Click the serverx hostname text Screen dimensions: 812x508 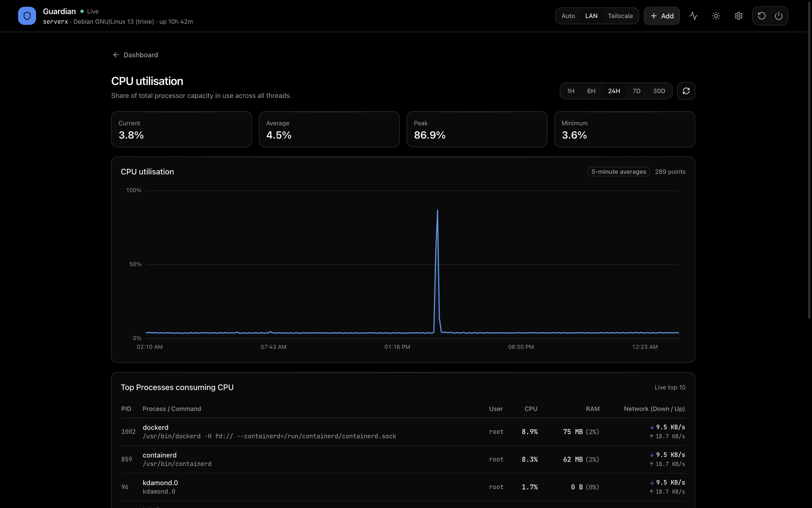click(x=55, y=21)
